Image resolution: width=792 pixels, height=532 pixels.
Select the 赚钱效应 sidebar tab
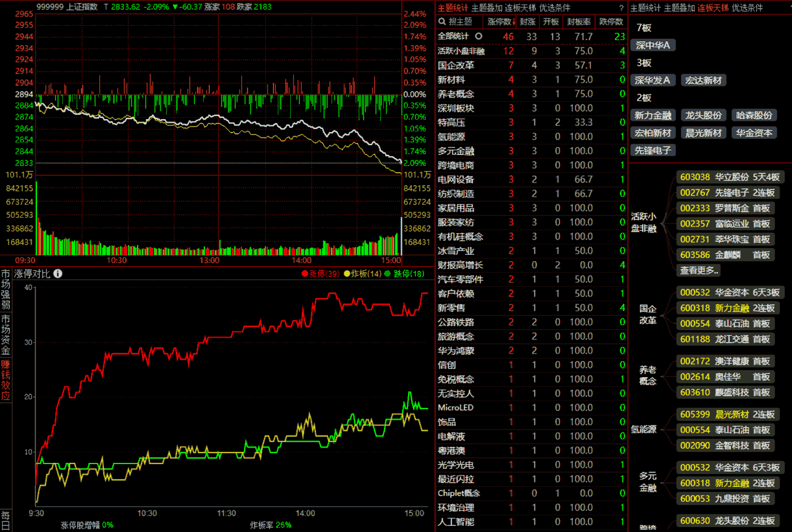click(x=6, y=381)
